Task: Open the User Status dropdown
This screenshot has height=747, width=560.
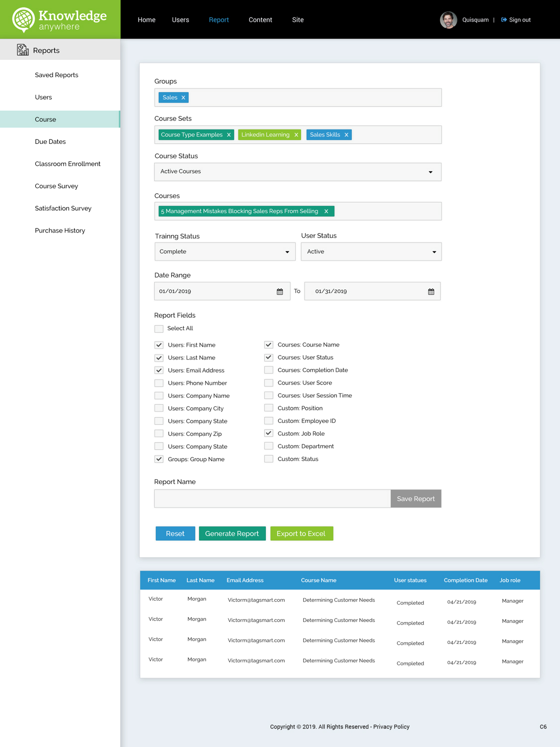Action: pos(371,251)
